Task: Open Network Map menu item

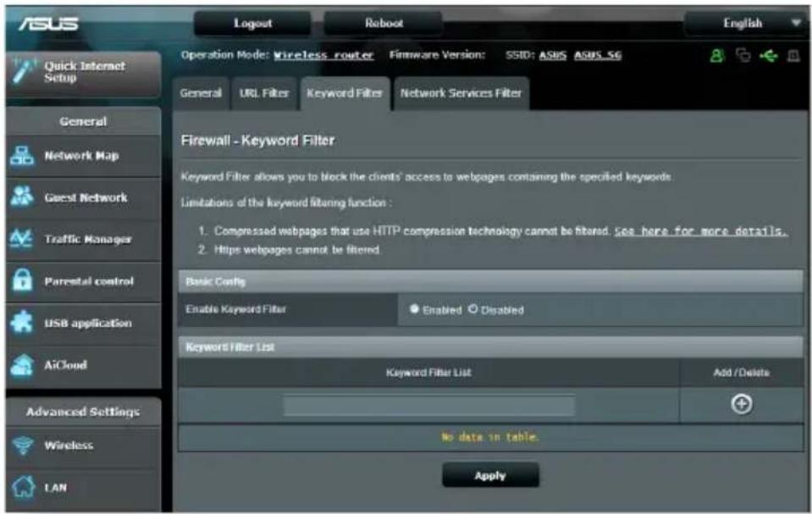Action: tap(83, 156)
